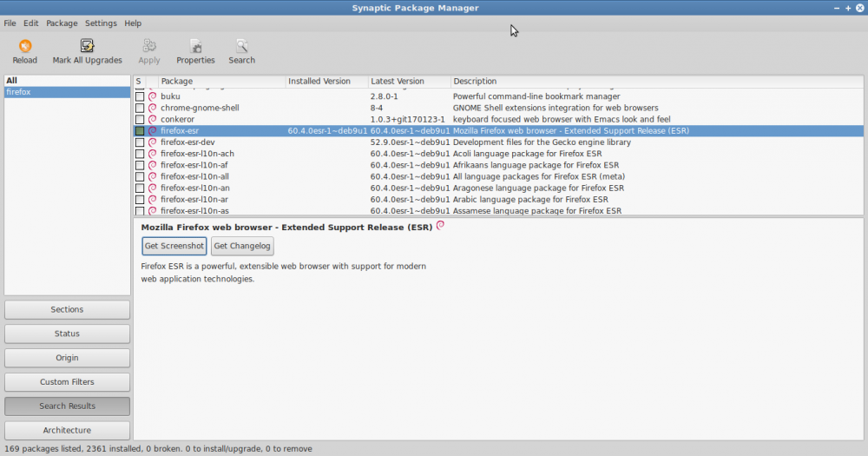Click the installed firefox-esr status checkbox
Viewport: 868px width, 456px height.
coord(140,131)
